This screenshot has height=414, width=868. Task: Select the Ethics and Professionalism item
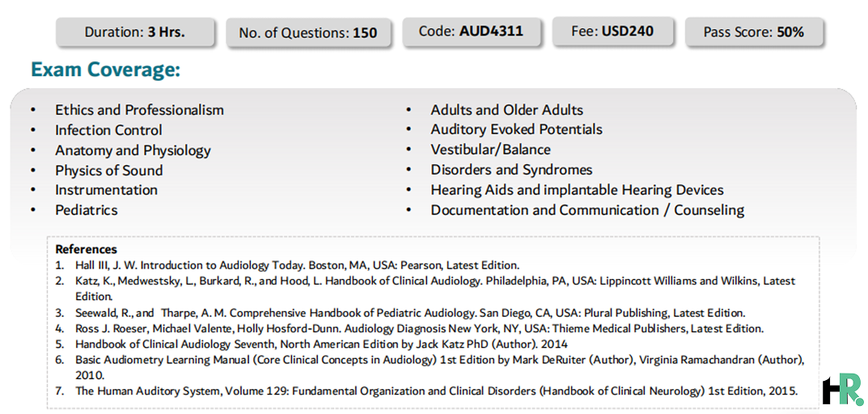click(139, 110)
